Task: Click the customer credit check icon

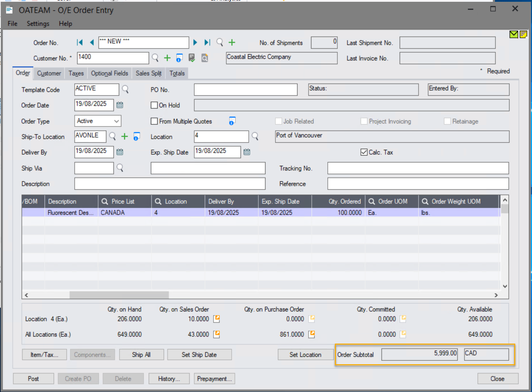Action: pos(191,58)
